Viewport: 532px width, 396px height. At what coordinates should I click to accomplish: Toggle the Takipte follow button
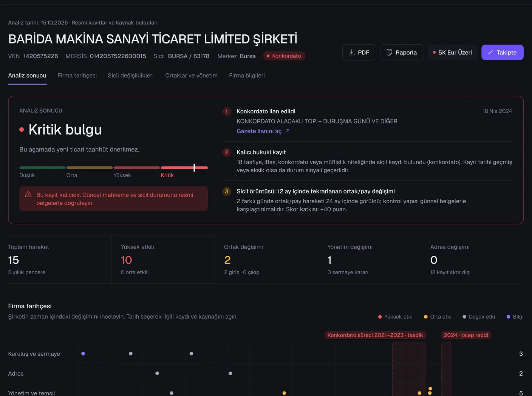coord(502,53)
